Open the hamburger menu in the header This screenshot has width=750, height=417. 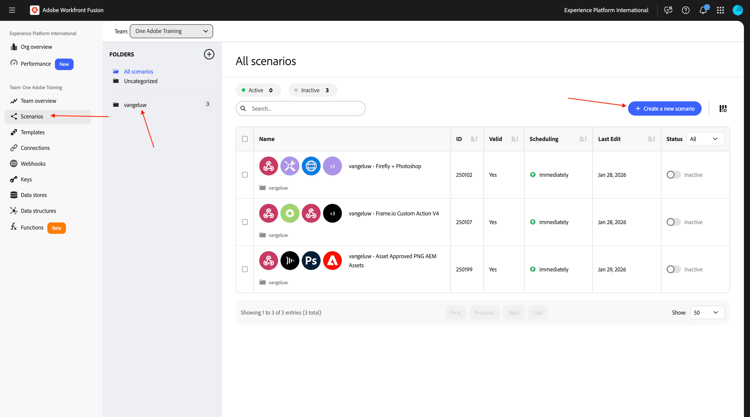coord(12,10)
